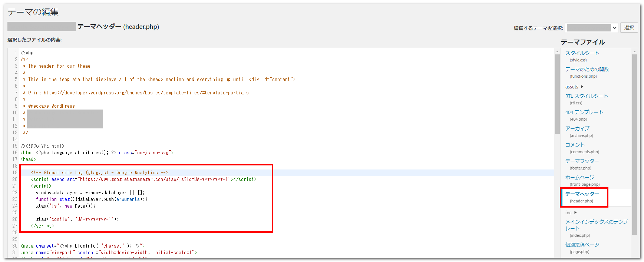Screen dimensions: 644x262
Task: Select the テーマヘッダー file
Action: [582, 194]
